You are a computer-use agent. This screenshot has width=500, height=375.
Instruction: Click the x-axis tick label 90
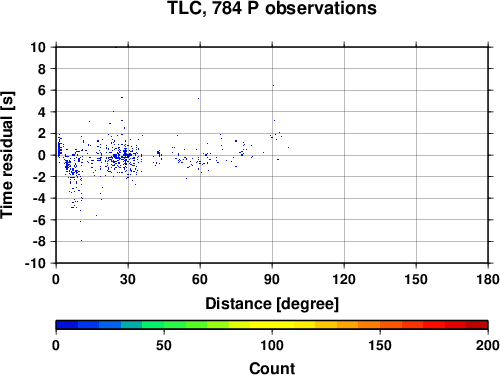coord(272,279)
